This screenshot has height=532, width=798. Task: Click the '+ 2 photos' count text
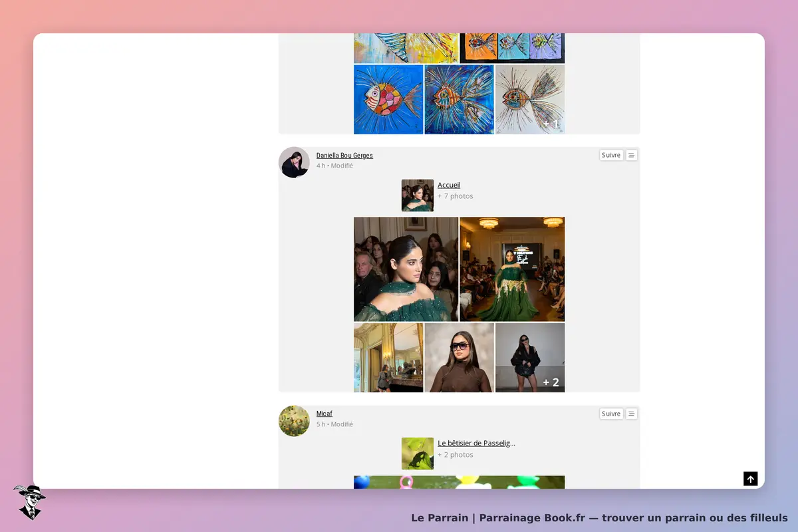[x=456, y=455]
